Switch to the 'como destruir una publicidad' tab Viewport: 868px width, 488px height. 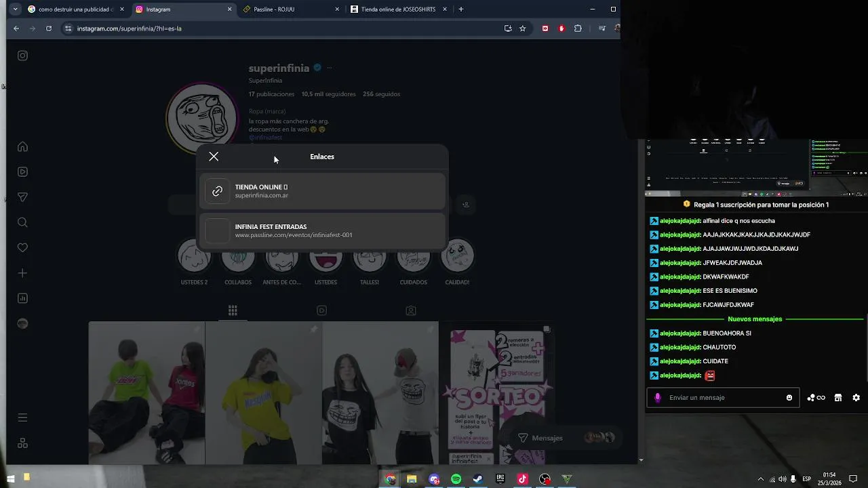pyautogui.click(x=75, y=9)
